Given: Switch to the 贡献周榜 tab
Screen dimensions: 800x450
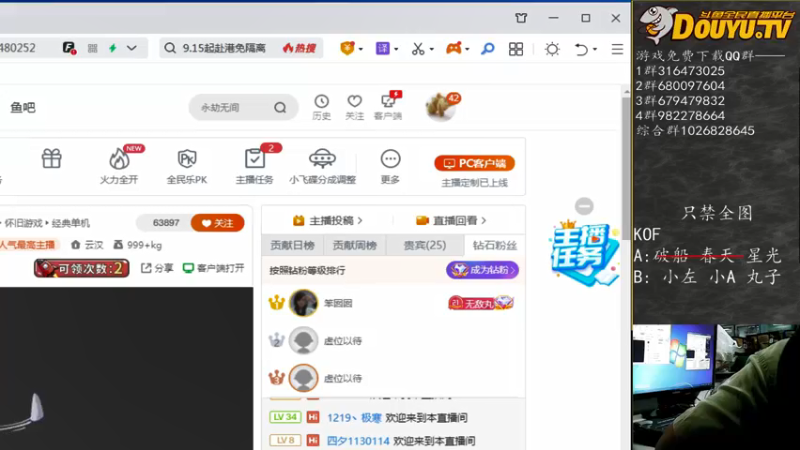Looking at the screenshot, I should [355, 245].
